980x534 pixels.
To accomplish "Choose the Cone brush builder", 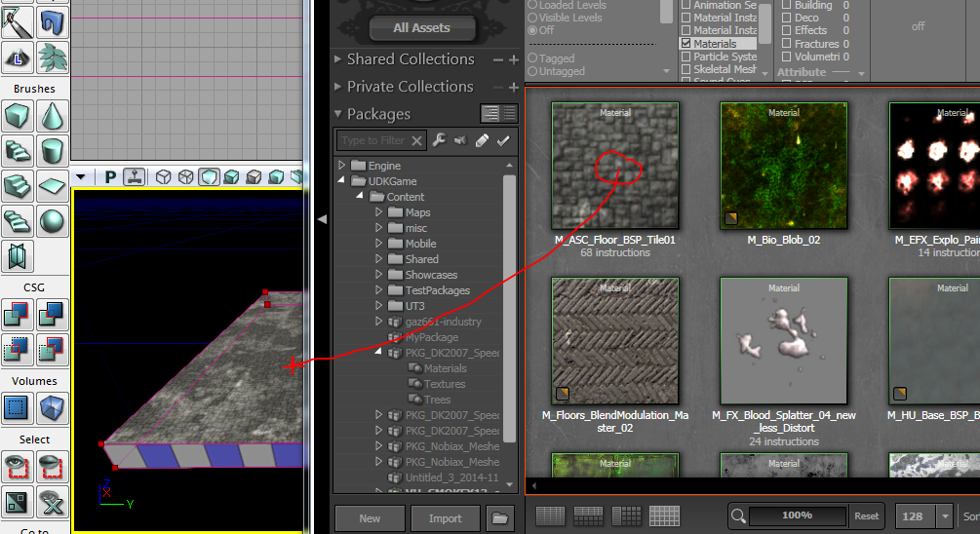I will click(52, 116).
